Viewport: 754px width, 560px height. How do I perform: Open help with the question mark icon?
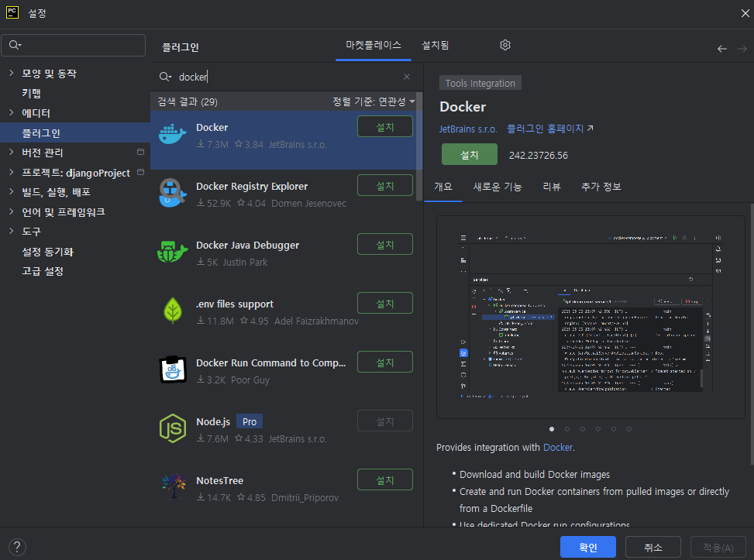coord(17,547)
